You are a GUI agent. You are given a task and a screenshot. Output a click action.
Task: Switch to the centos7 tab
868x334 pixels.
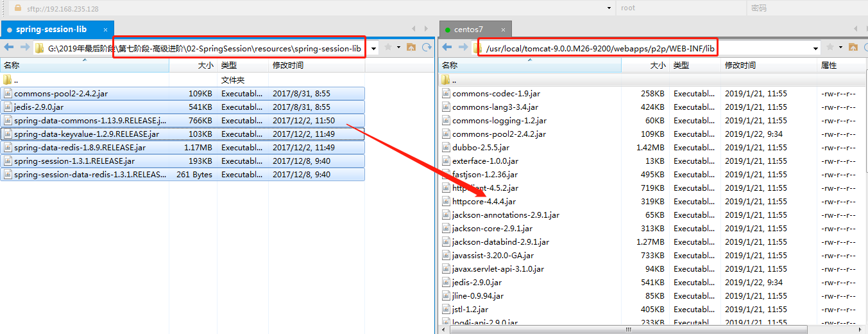click(468, 30)
